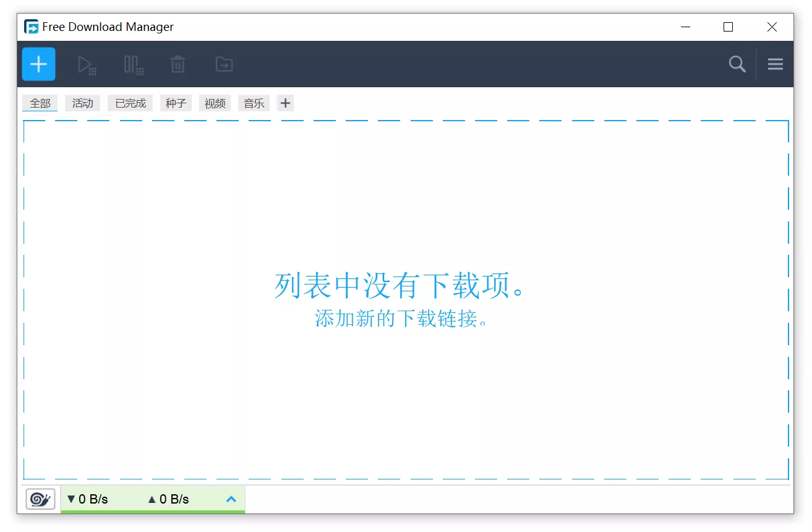Click the Pause downloads icon
Viewport: 812px width, 532px height.
coord(132,64)
